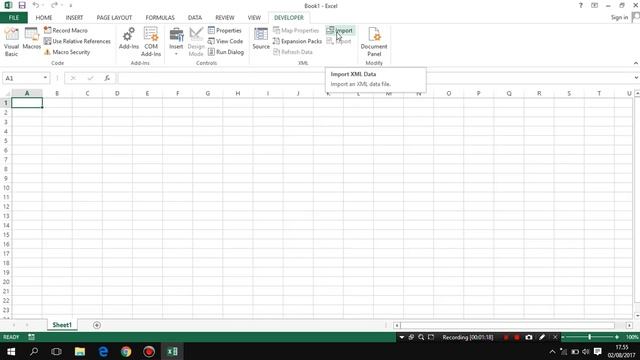
Task: Launch Google Chrome from taskbar
Action: (x=126, y=351)
